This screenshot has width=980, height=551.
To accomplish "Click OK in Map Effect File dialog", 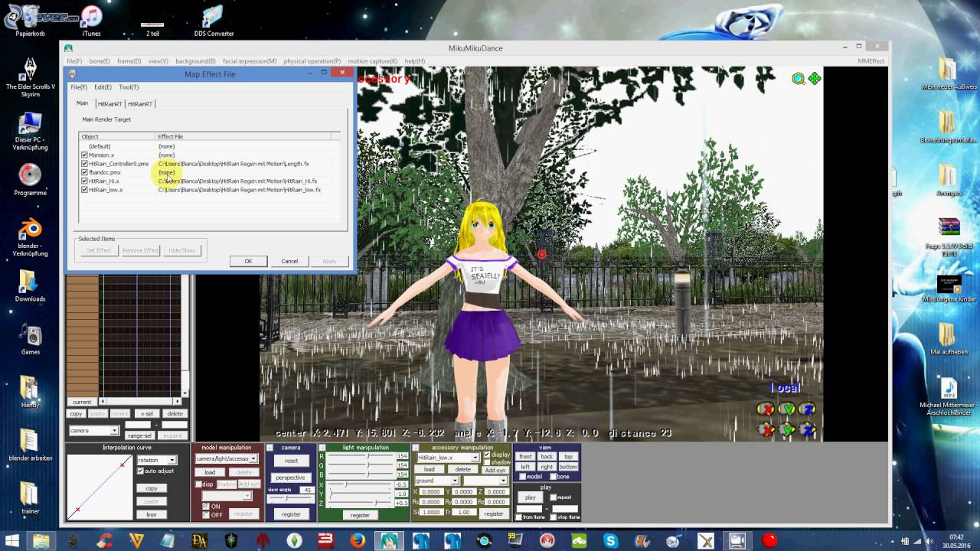I will click(248, 261).
